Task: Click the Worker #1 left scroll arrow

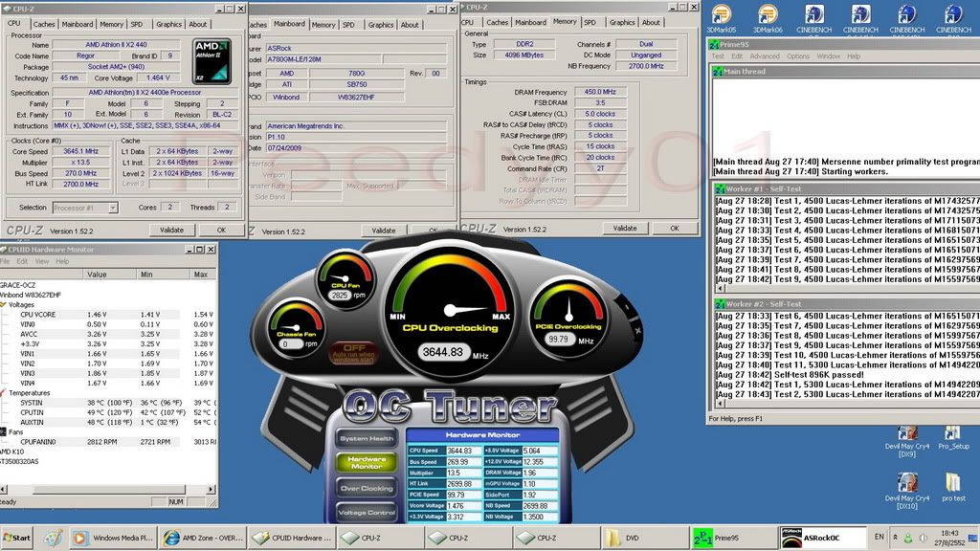Action: point(720,289)
